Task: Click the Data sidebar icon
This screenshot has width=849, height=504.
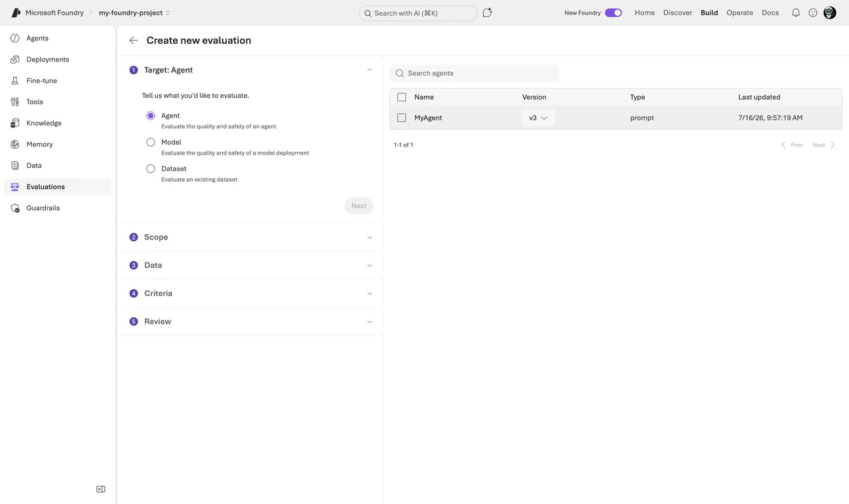Action: coord(15,166)
